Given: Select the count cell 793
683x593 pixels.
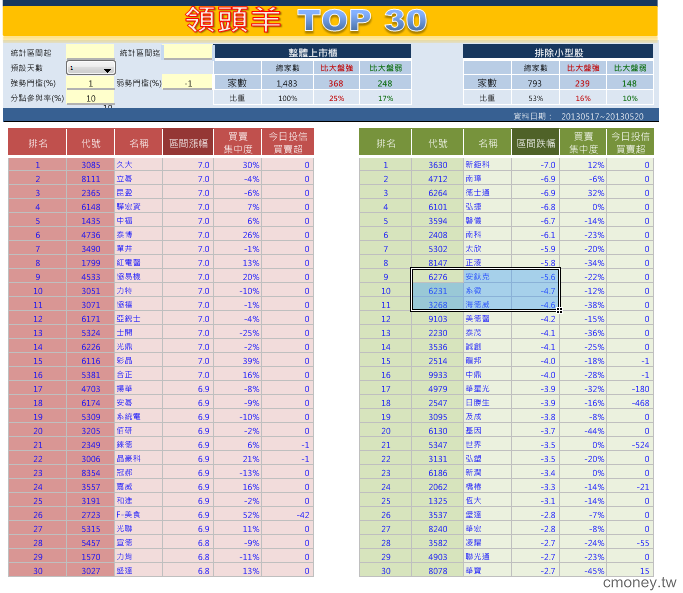Looking at the screenshot, I should [535, 83].
